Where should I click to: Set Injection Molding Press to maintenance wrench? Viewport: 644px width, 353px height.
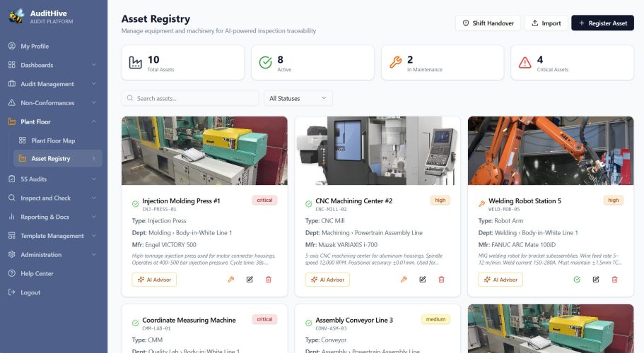231,280
